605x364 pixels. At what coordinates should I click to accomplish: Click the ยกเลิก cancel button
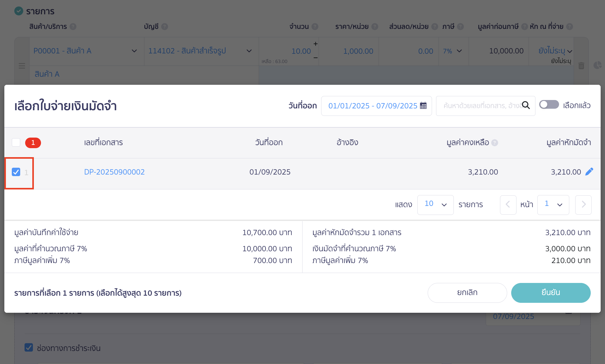[467, 293]
